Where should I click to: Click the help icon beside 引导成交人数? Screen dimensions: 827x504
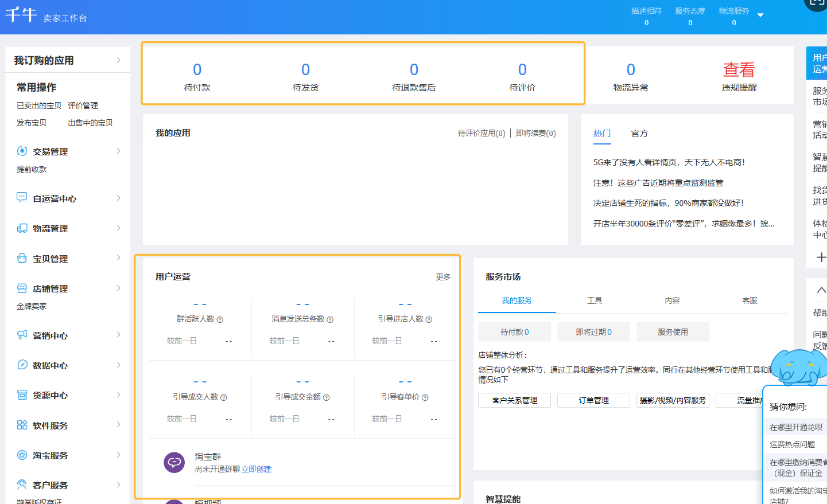click(x=224, y=397)
